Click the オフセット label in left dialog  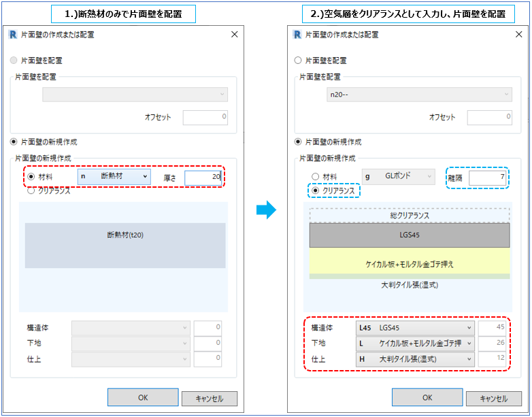point(158,117)
